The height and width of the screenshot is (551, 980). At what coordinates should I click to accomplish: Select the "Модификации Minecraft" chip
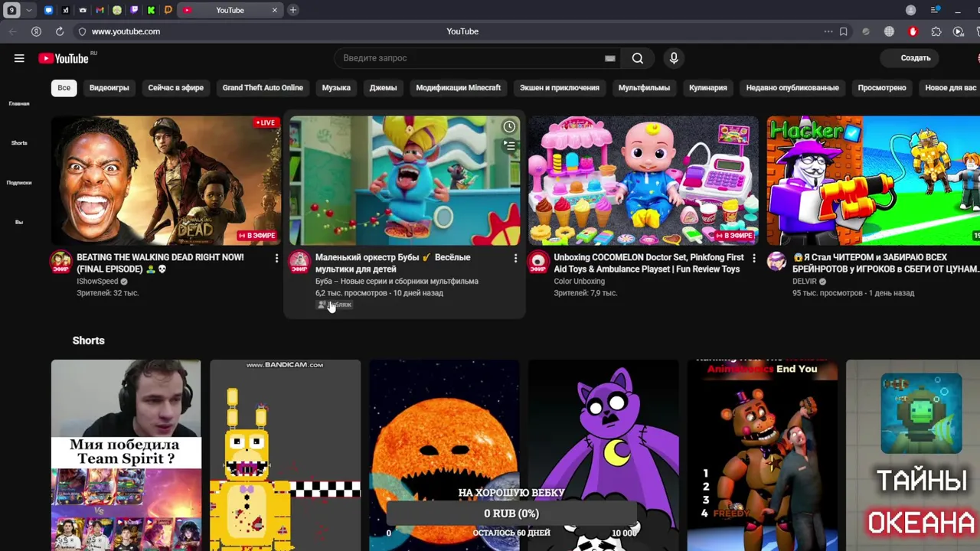(458, 87)
